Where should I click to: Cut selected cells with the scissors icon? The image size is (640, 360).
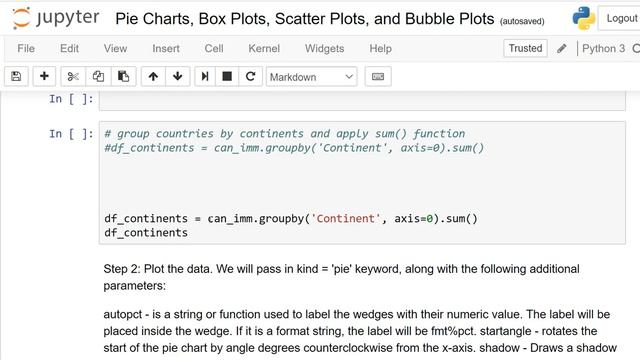73,76
